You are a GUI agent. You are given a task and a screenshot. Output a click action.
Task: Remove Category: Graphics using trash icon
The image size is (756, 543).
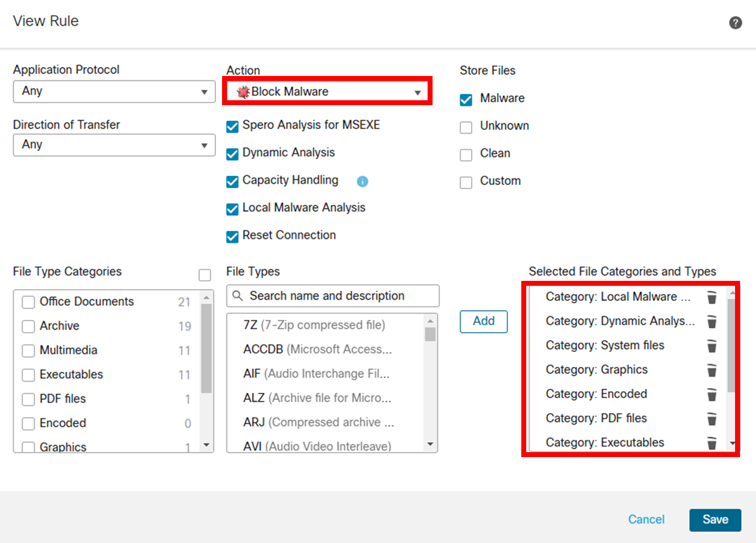pos(712,370)
